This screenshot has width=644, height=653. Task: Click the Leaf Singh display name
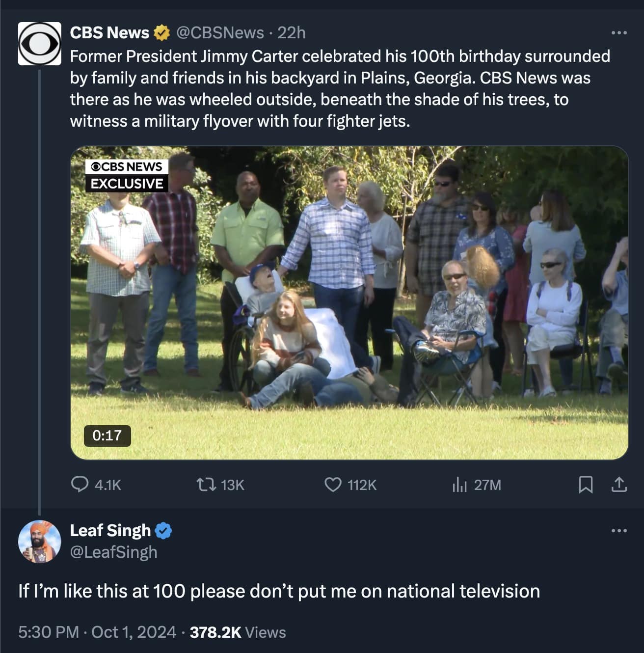110,531
